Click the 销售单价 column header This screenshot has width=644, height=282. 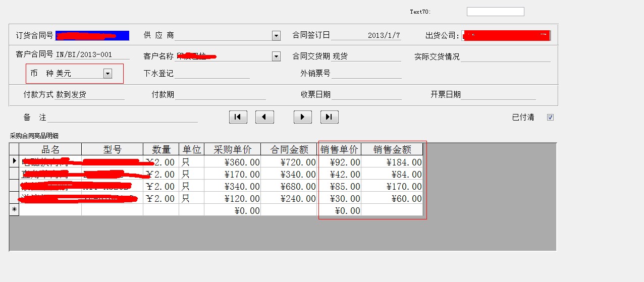(x=339, y=149)
